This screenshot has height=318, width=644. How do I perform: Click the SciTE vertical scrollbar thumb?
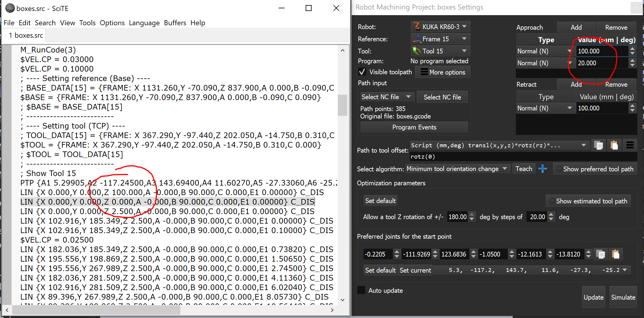(342, 105)
